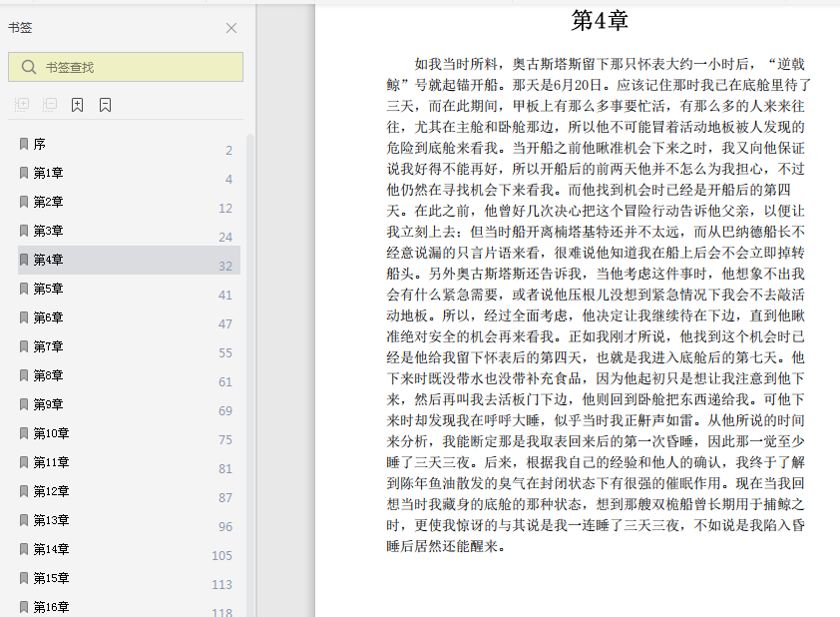Click bookmark ribbon icon beside 第6章
The height and width of the screenshot is (617, 840).
tap(24, 317)
